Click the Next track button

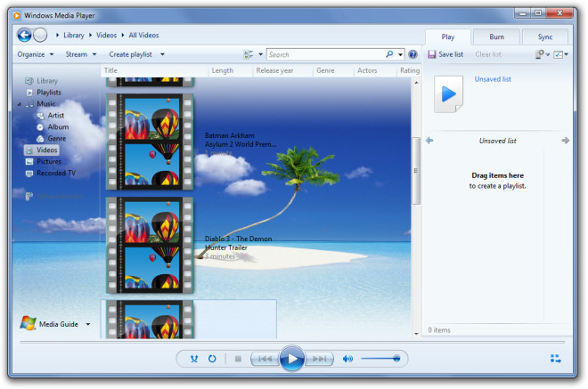click(319, 359)
